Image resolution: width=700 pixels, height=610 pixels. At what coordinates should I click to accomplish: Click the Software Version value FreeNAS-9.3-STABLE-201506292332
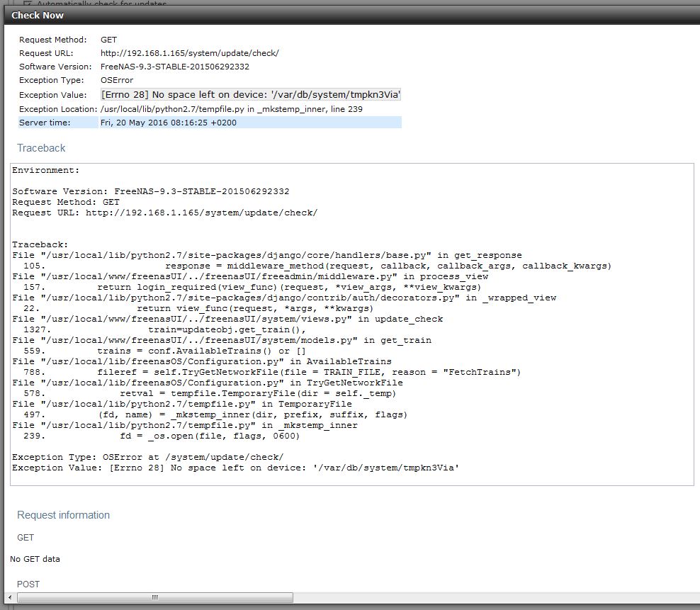[175, 67]
